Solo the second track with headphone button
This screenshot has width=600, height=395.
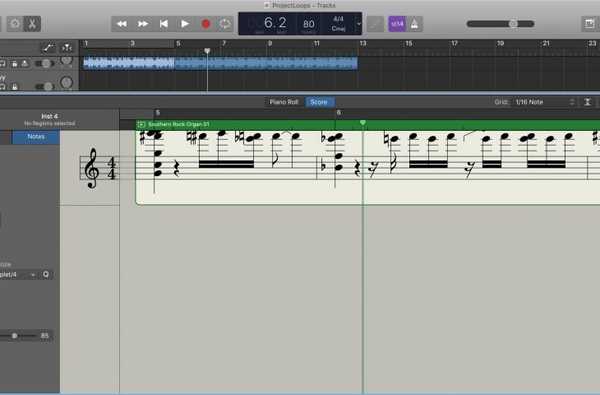[x=3, y=87]
